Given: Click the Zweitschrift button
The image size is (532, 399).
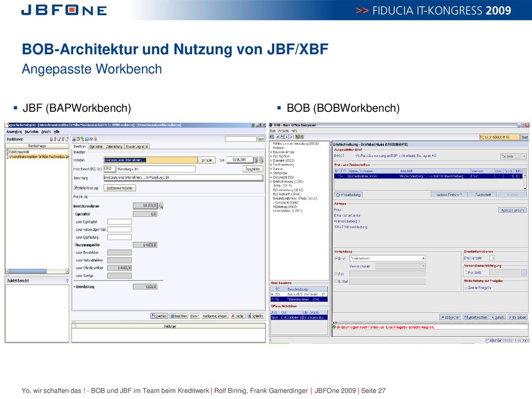Looking at the screenshot, I should click(x=483, y=195).
